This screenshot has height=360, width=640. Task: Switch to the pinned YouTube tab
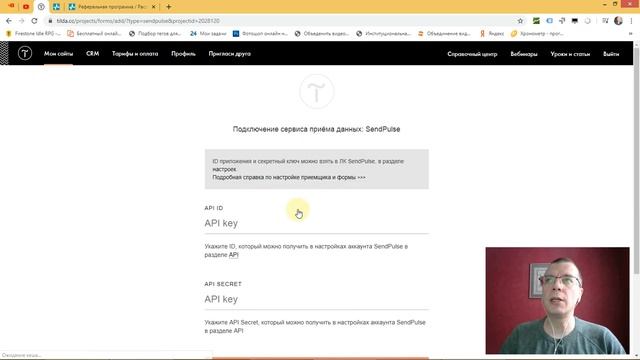(26, 7)
